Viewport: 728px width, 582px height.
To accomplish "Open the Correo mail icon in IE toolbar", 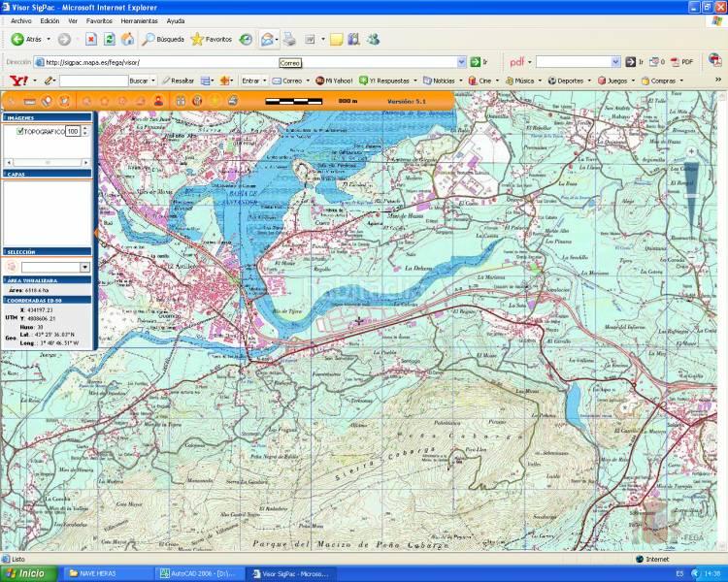I will 267,39.
